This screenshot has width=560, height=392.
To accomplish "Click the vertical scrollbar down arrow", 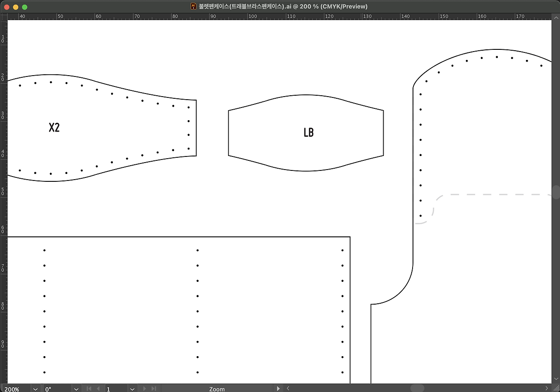I will 556,378.
